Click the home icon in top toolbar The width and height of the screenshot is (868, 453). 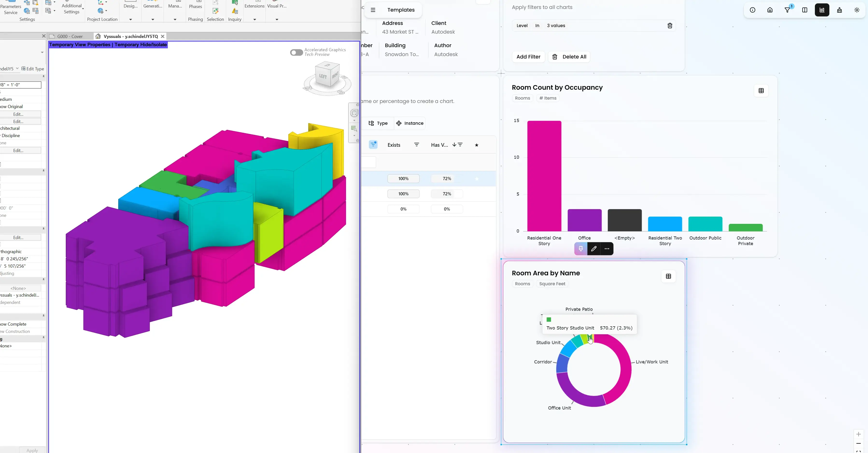[770, 10]
